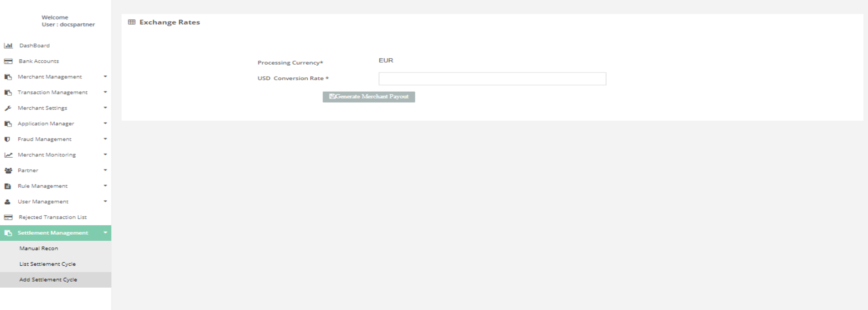The image size is (868, 310).
Task: Open Manual Recon submenu item
Action: click(x=39, y=248)
